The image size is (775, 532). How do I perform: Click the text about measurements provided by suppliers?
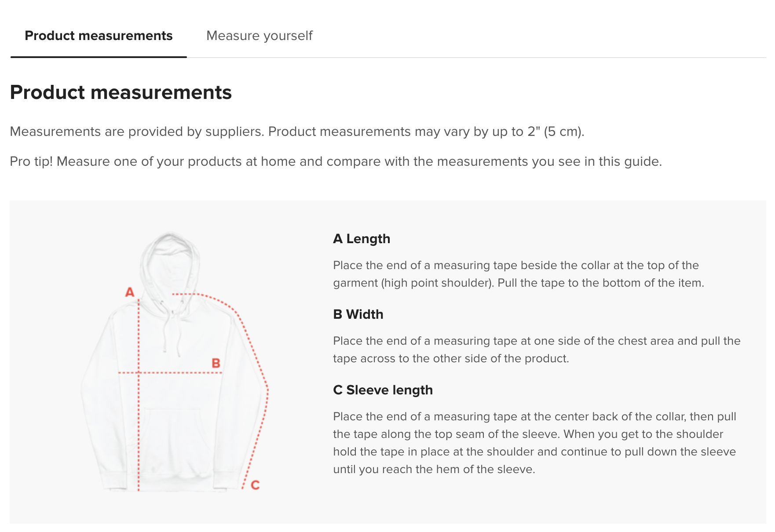click(297, 131)
